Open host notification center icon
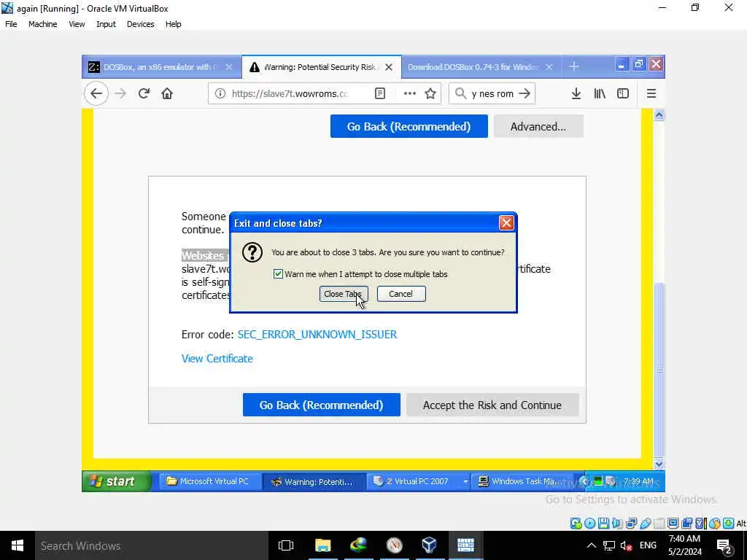 pyautogui.click(x=724, y=546)
